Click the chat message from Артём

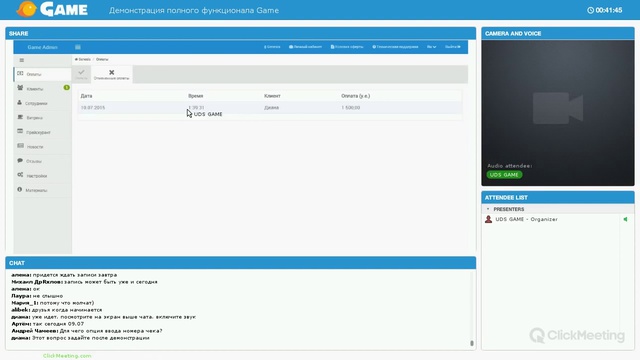coord(48,324)
